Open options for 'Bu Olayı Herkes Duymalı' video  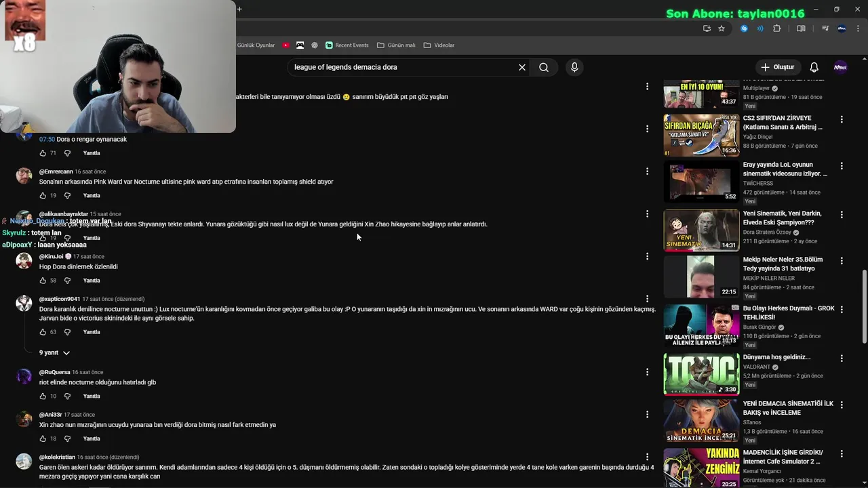842,310
